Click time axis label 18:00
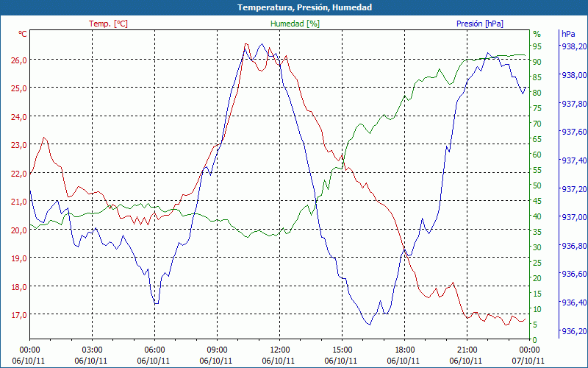588x368 pixels. point(405,350)
